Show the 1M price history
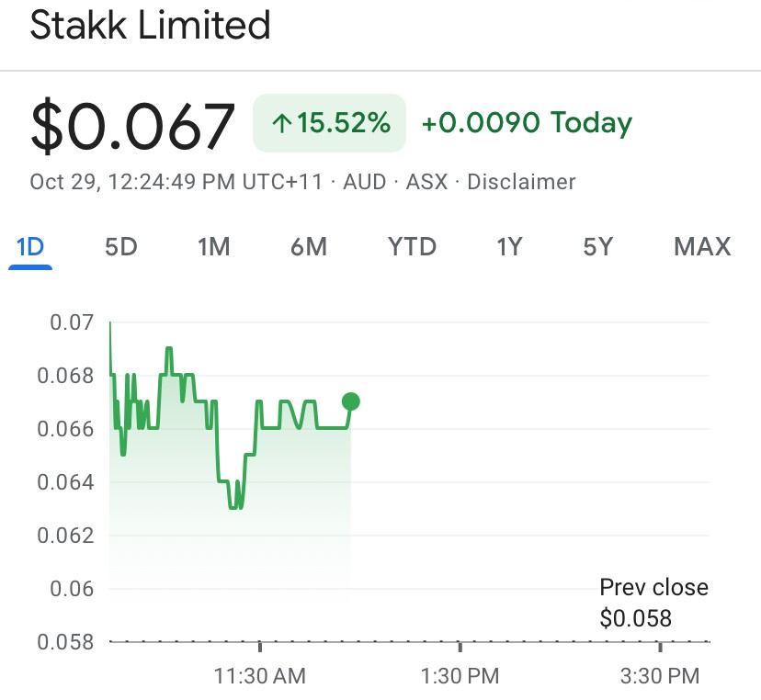The width and height of the screenshot is (761, 700). (x=213, y=247)
